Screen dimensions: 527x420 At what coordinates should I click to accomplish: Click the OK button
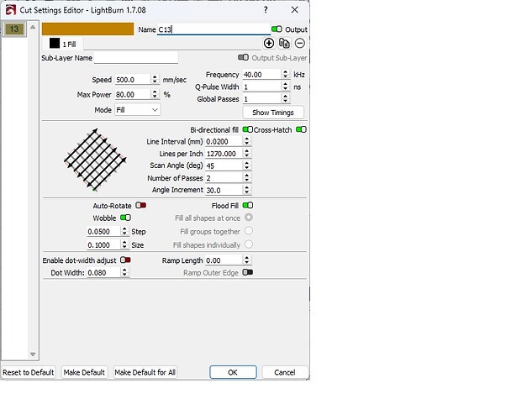pyautogui.click(x=232, y=372)
